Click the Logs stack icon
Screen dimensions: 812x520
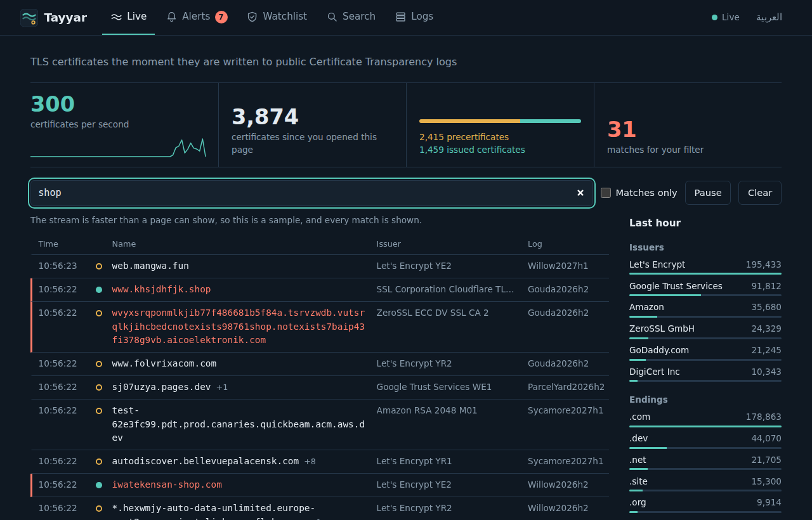(400, 17)
